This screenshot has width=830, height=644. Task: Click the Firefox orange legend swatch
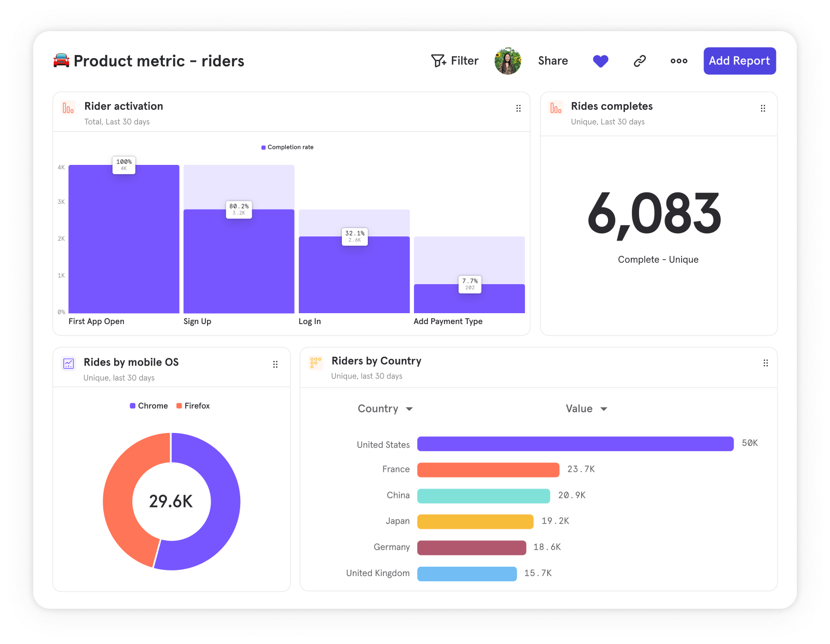tap(179, 405)
